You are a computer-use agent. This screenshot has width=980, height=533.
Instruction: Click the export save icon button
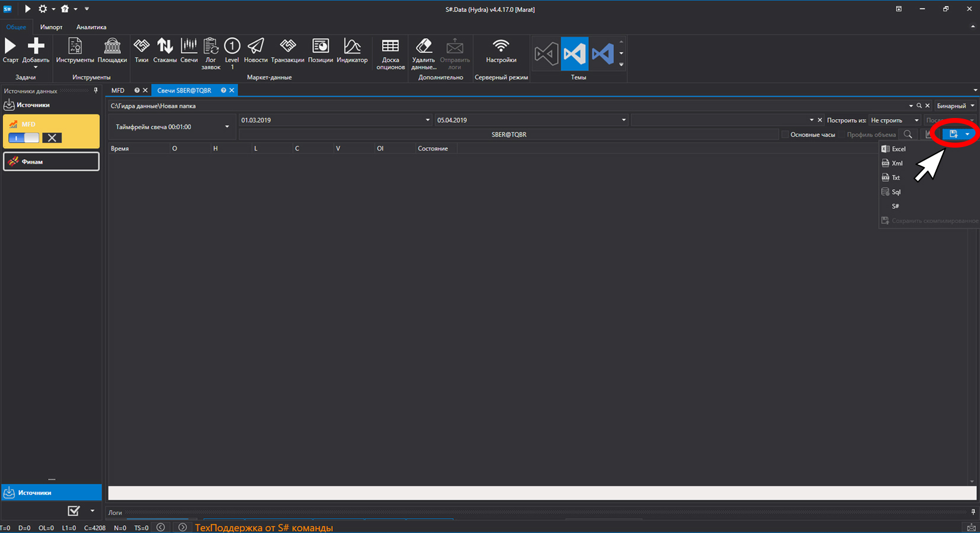point(953,135)
